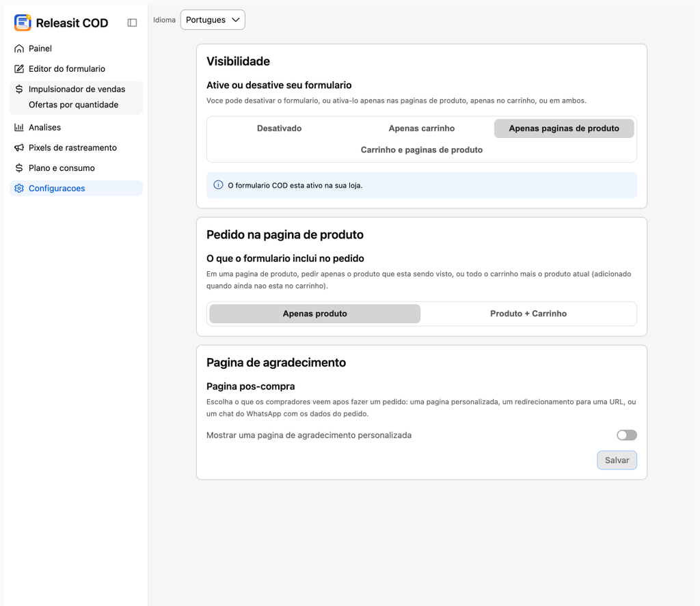
Task: Open the Portugues language dropdown
Action: (x=213, y=20)
